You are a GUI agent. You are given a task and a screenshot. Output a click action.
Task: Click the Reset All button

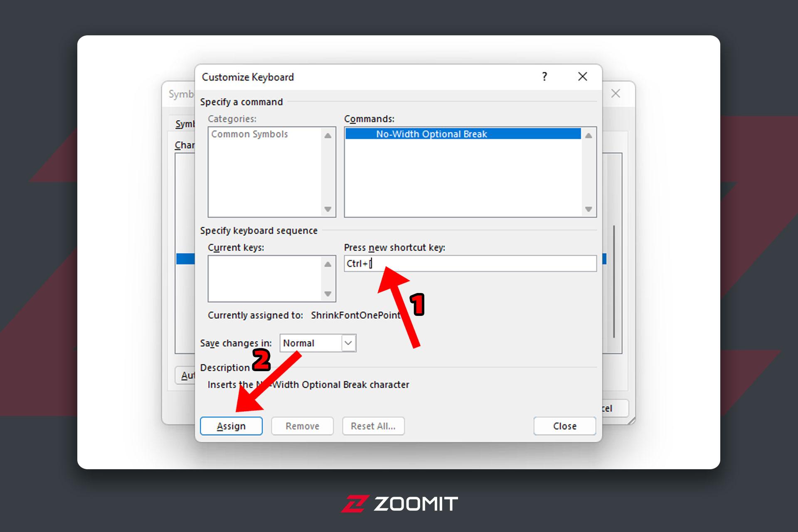tap(373, 426)
